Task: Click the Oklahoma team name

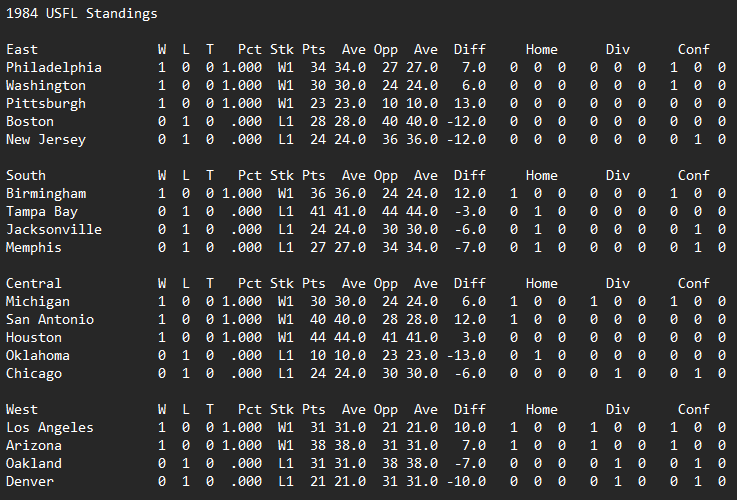Action: click(38, 356)
